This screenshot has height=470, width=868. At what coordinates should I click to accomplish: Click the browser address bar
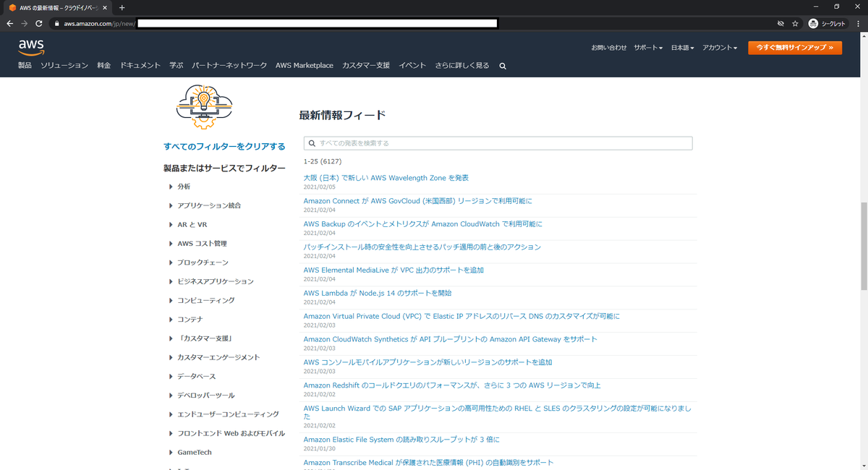[412, 23]
